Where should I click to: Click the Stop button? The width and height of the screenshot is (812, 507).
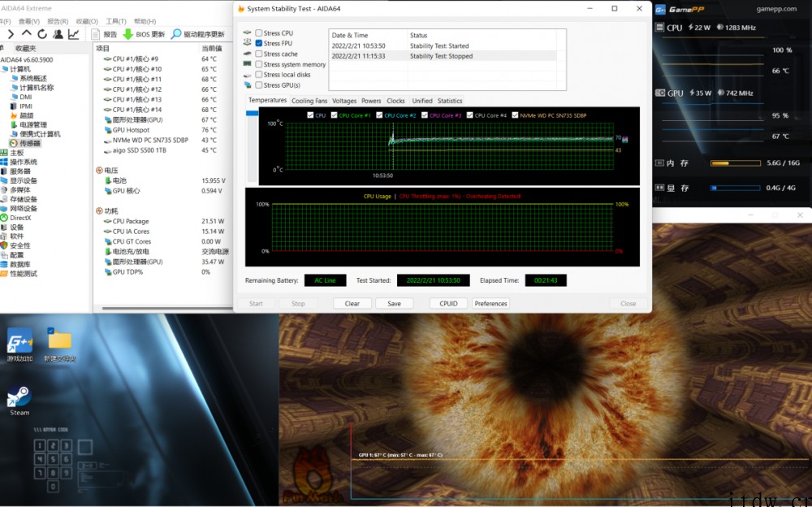(298, 303)
